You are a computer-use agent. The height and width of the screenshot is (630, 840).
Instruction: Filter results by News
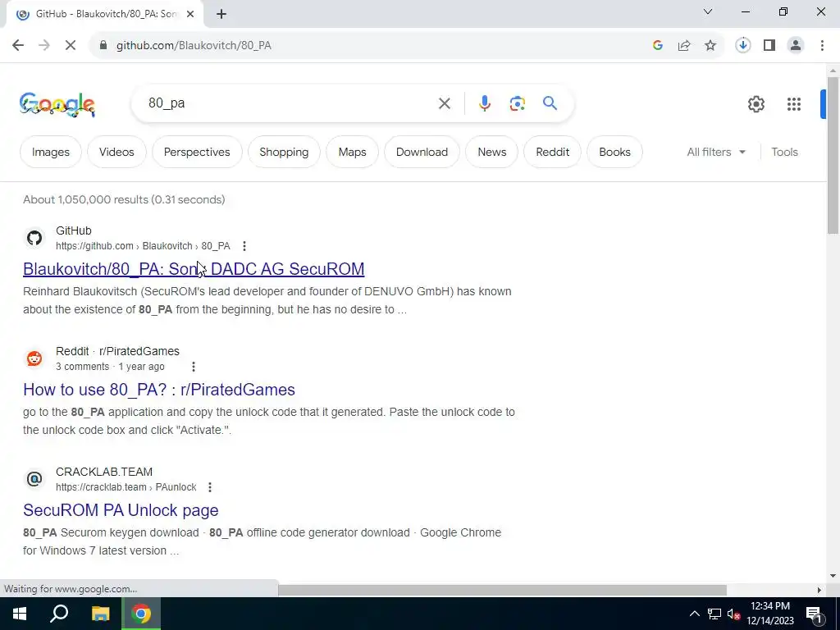pos(492,152)
